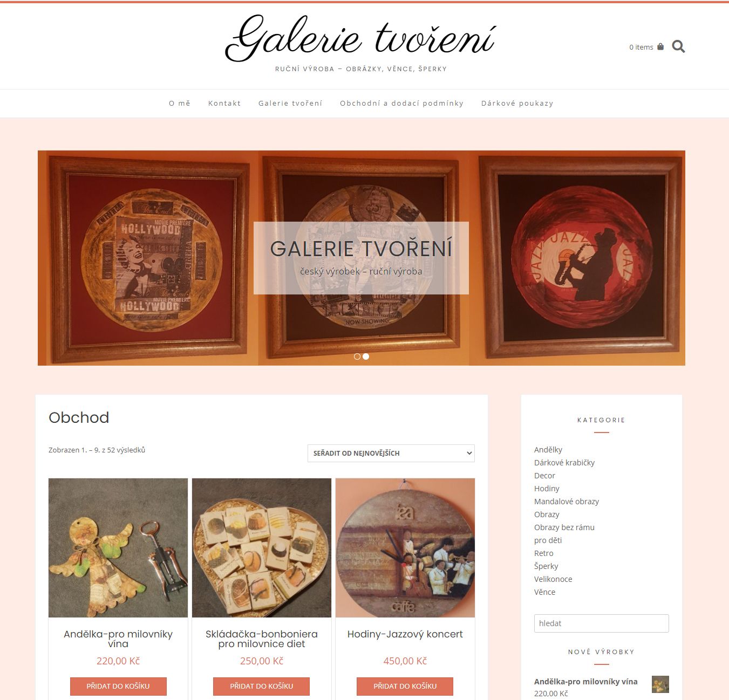Viewport: 729px width, 700px height.
Task: Open the 'O mě' menu item
Action: click(180, 103)
